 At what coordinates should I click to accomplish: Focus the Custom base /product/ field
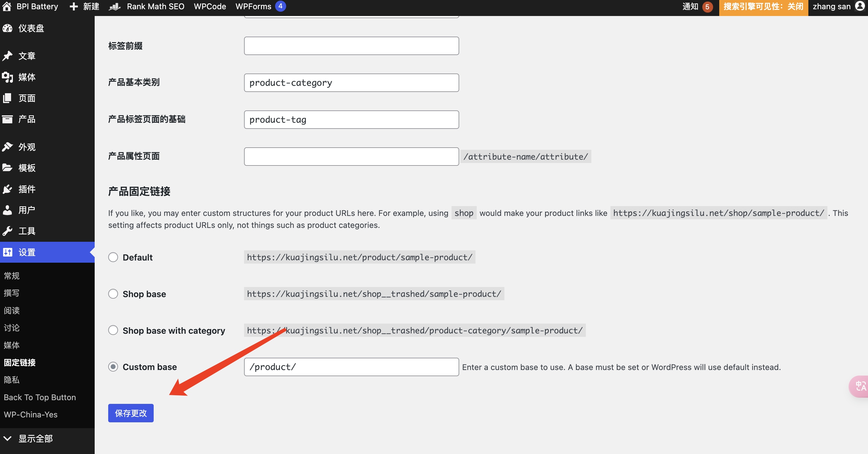351,367
